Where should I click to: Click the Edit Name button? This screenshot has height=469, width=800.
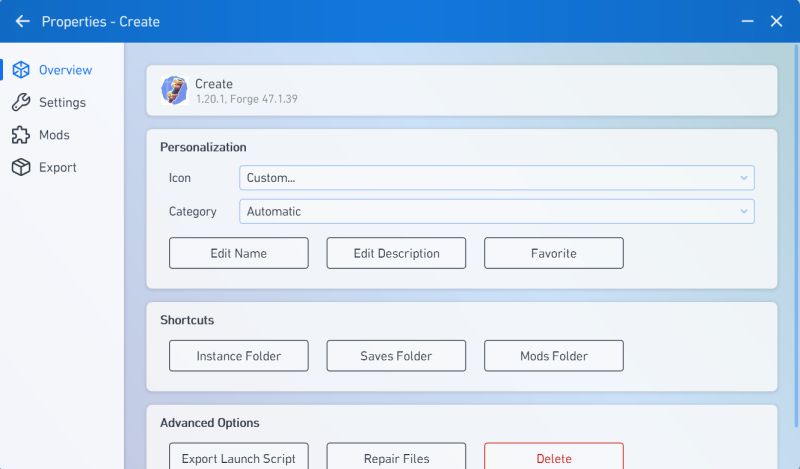239,253
